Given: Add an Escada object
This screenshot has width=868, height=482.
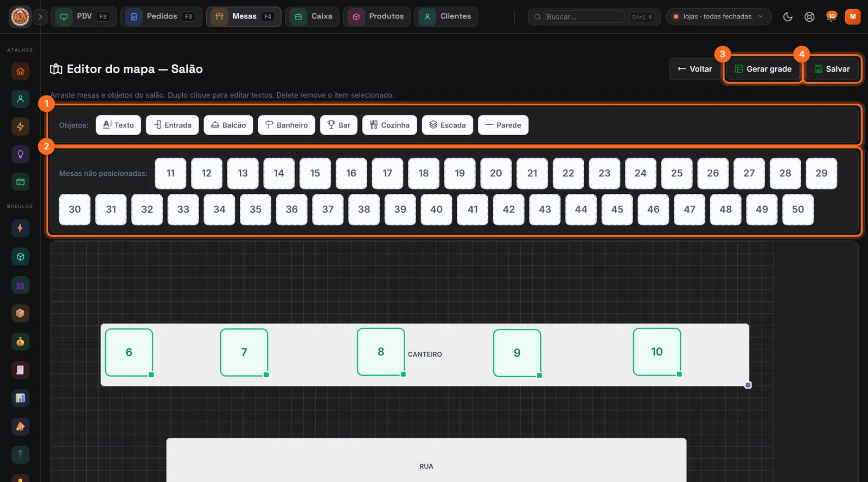Looking at the screenshot, I should (x=448, y=125).
